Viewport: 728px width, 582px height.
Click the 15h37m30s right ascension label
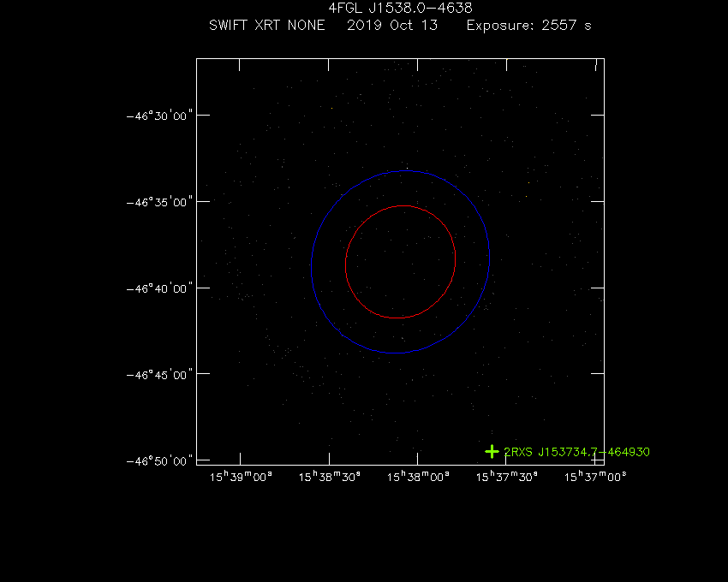click(506, 477)
